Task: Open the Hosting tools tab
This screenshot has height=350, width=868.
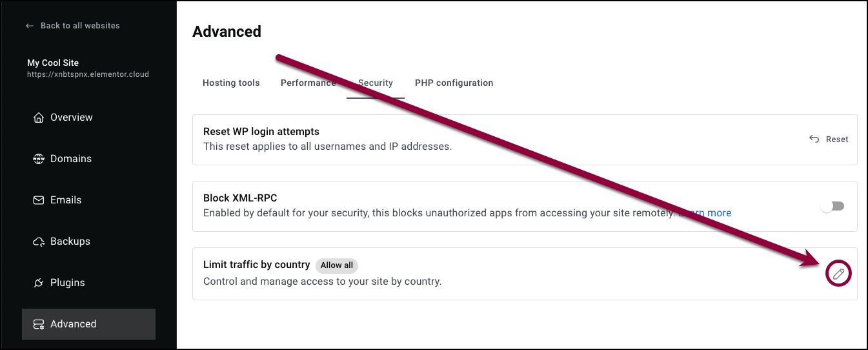Action: tap(231, 83)
